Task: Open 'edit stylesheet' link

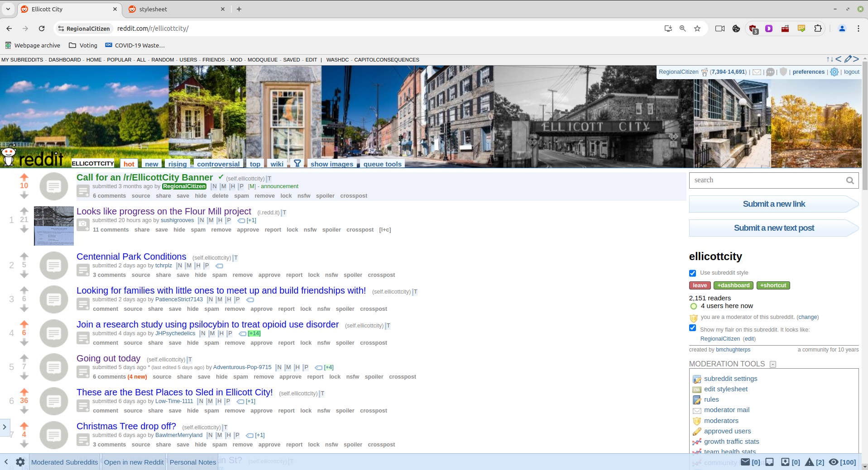Action: pyautogui.click(x=726, y=389)
